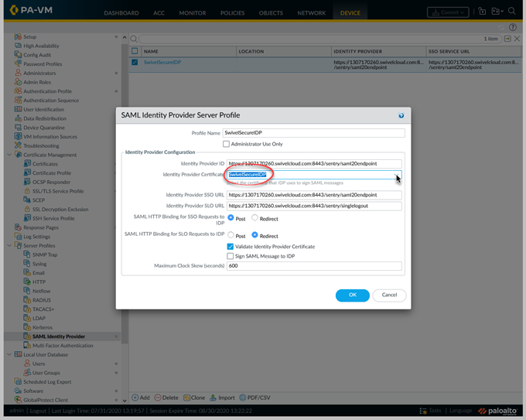This screenshot has width=526, height=420.
Task: Click the Add icon in bottom toolbar
Action: [x=135, y=398]
